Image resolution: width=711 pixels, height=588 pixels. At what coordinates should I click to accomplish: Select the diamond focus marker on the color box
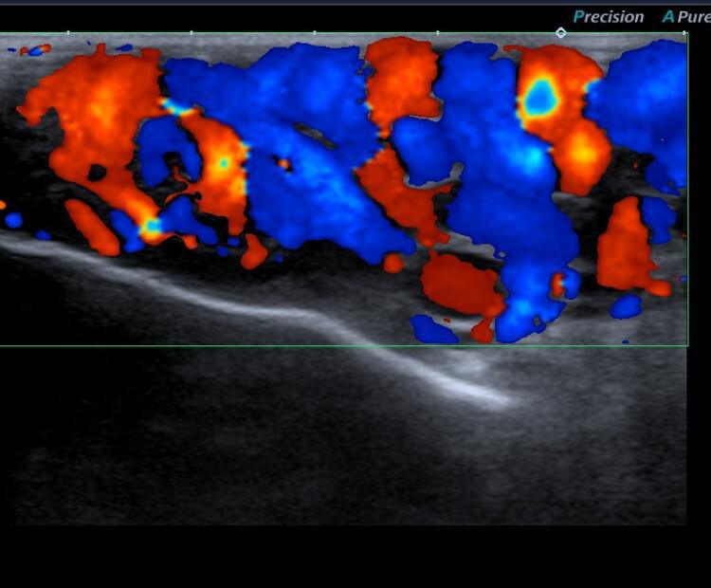click(x=561, y=32)
